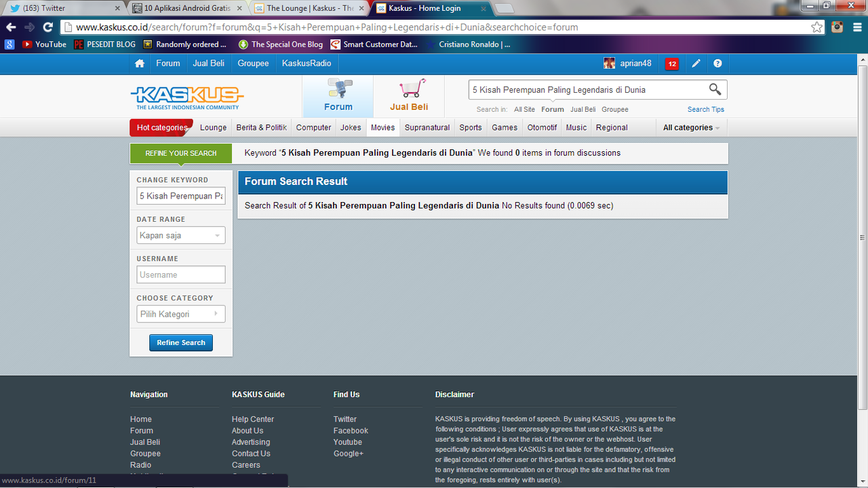Open the Lounge category
Viewport: 868px width, 488px height.
[214, 127]
